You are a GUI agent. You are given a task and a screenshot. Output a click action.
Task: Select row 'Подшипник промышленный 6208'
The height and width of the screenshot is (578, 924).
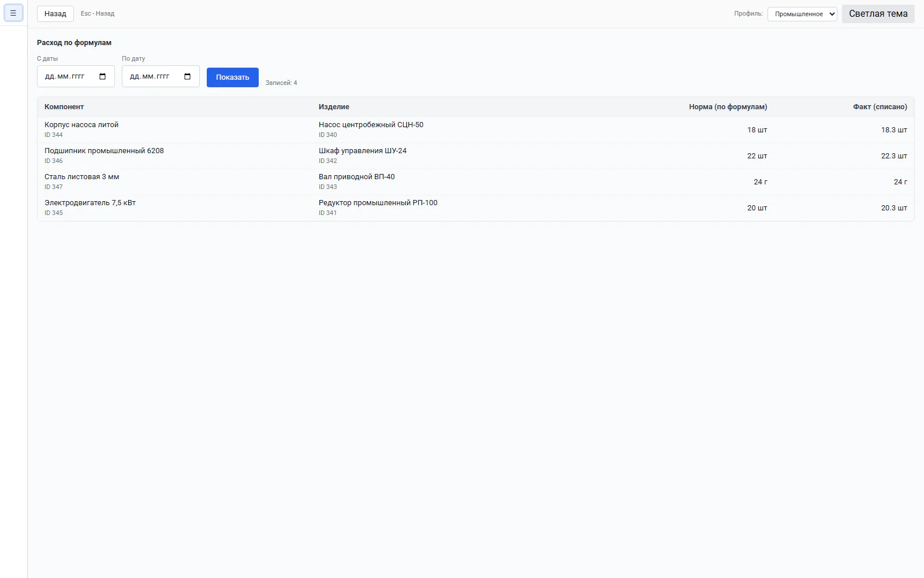(476, 156)
